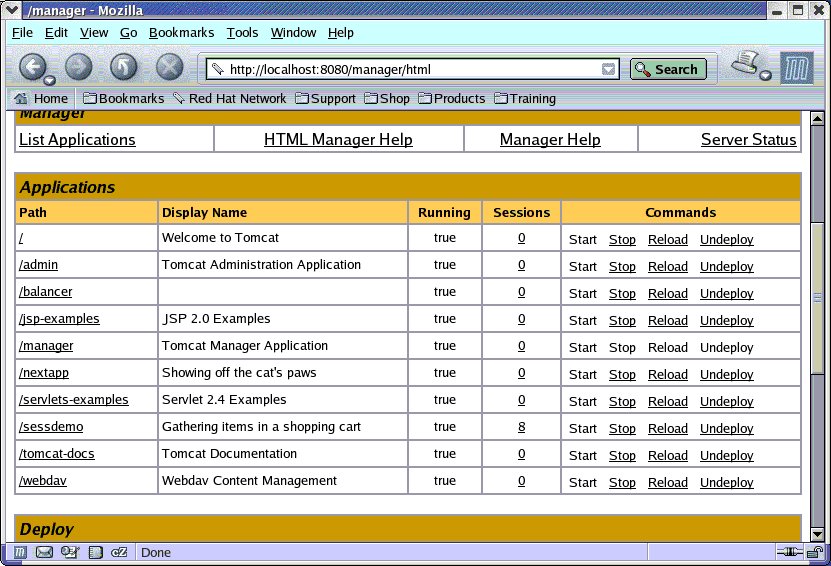The height and width of the screenshot is (566, 831).
Task: Click the Back navigation arrow button
Action: [x=32, y=67]
